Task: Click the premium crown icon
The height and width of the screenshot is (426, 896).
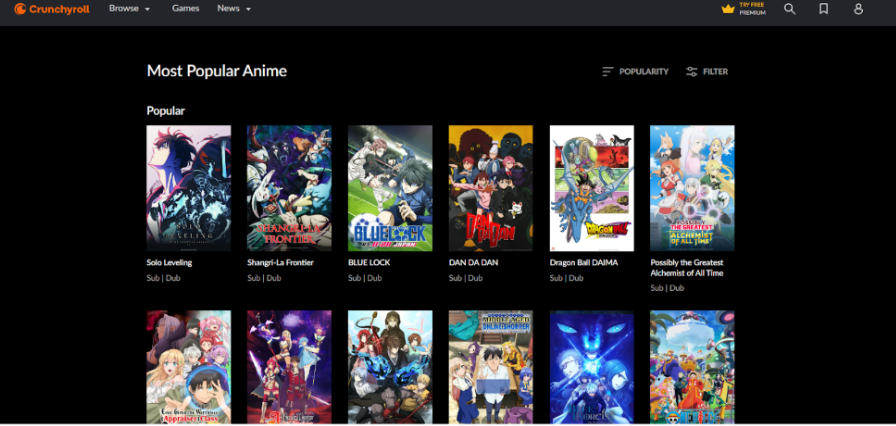Action: (x=727, y=9)
